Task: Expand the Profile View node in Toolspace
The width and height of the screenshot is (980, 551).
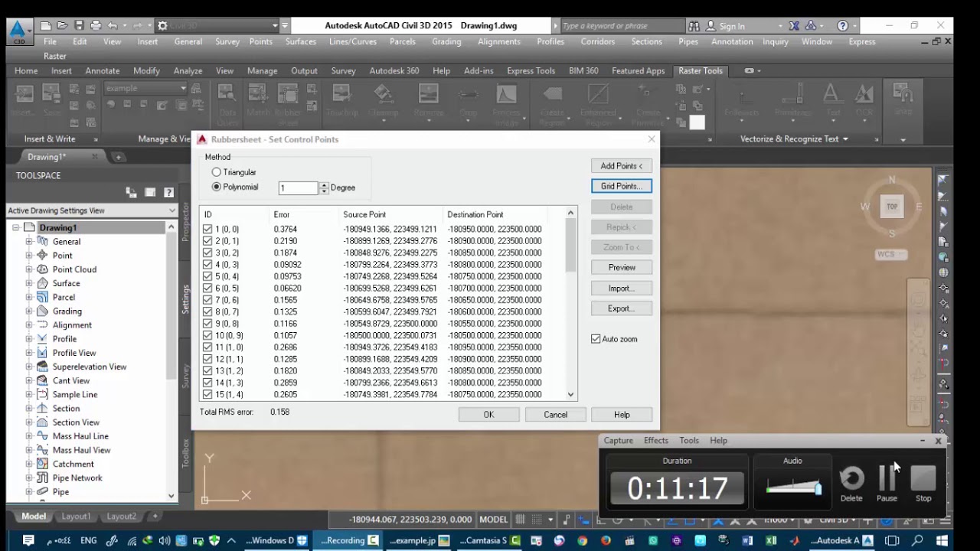Action: pos(29,353)
